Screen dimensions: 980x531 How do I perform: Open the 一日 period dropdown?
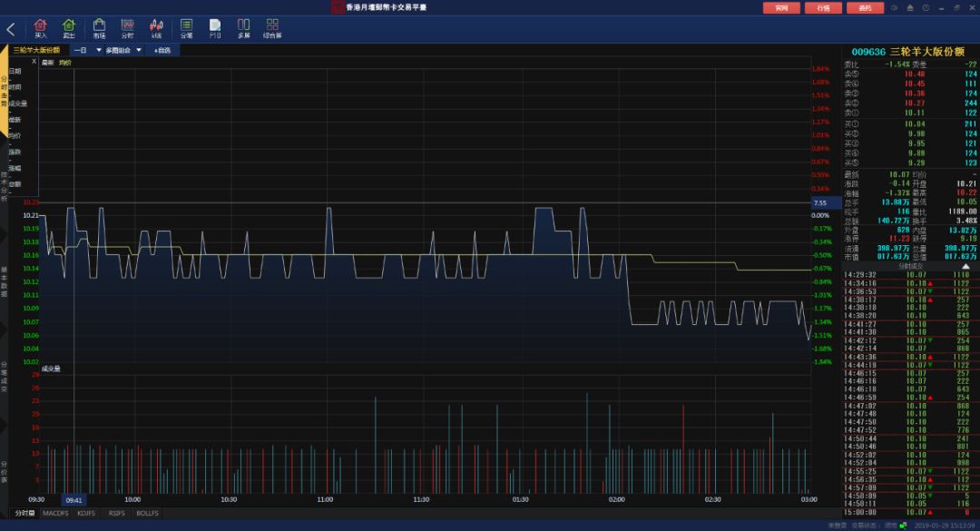[86, 50]
